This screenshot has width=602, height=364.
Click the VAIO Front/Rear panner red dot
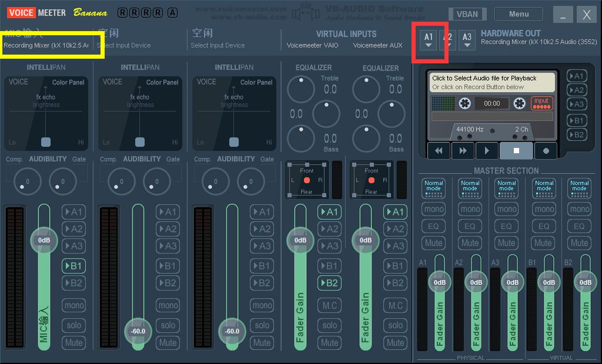coord(306,180)
